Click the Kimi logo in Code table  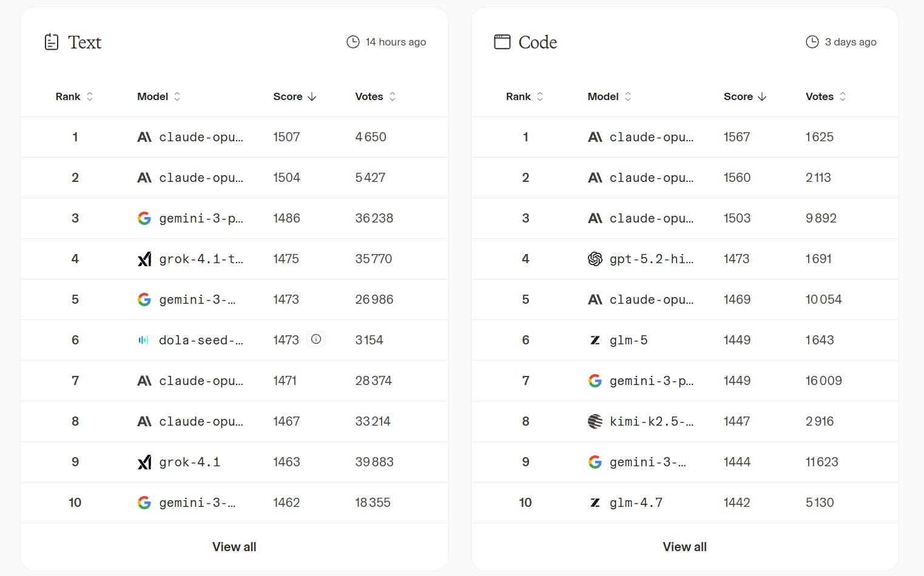click(x=595, y=421)
